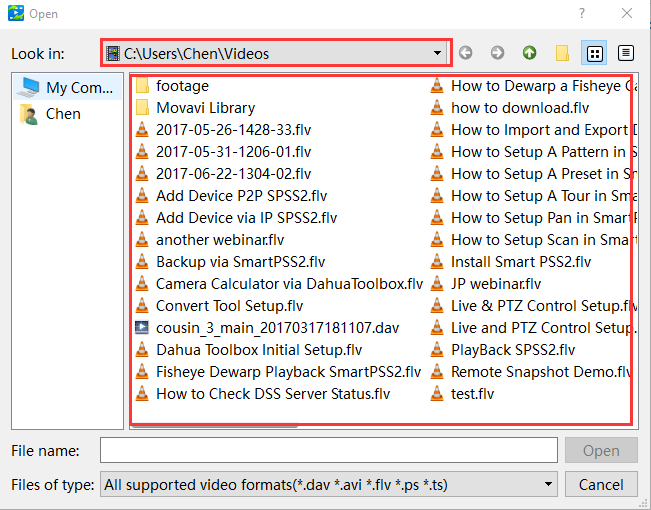Select the footage folder icon
Viewport: 651px width, 510px height.
pos(142,86)
